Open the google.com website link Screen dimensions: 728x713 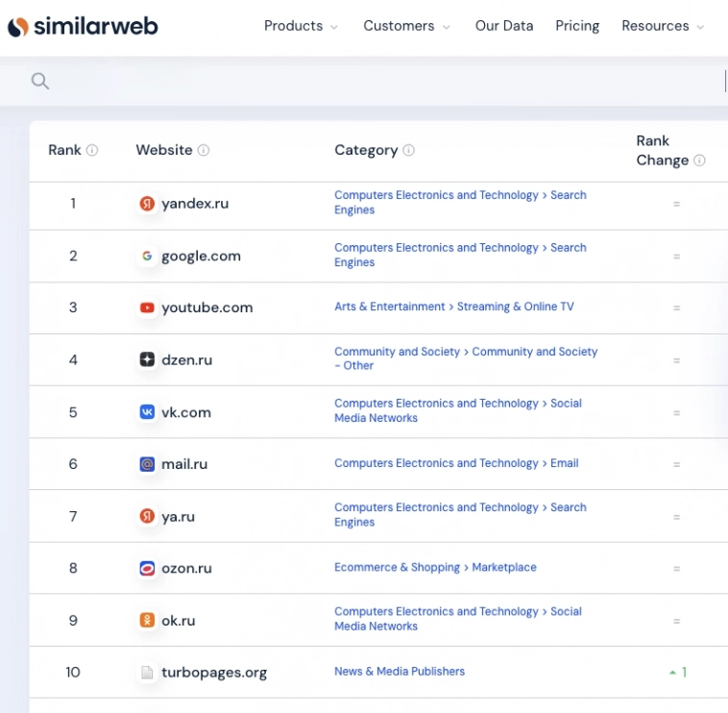(201, 257)
